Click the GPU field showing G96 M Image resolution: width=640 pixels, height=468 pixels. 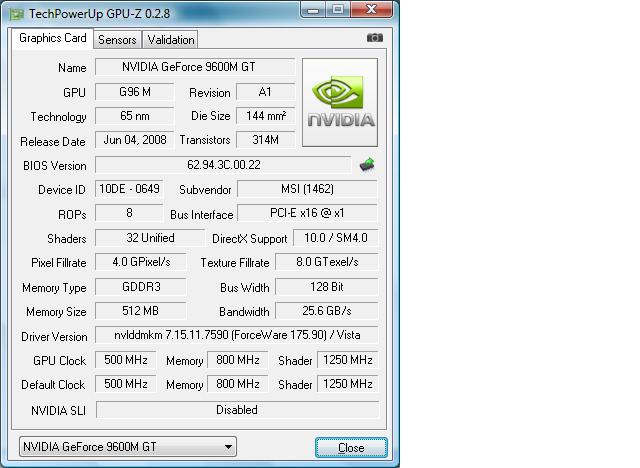click(135, 92)
